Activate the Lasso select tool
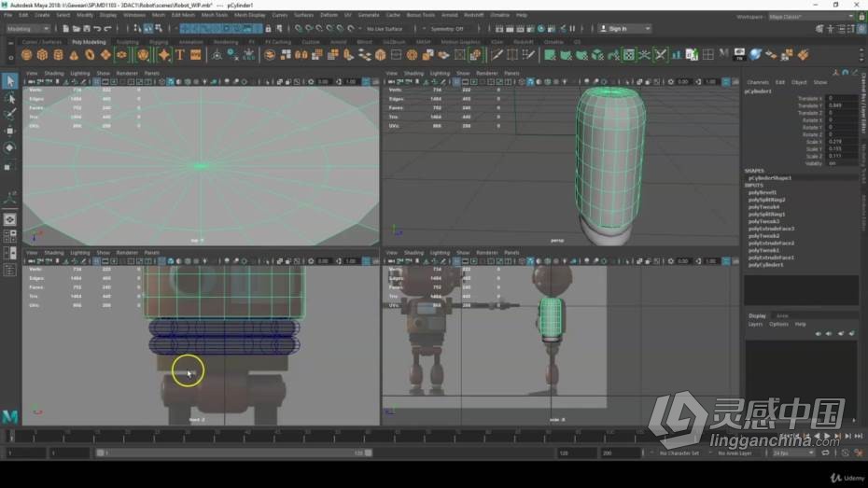Viewport: 868px width, 488px height. (x=10, y=99)
